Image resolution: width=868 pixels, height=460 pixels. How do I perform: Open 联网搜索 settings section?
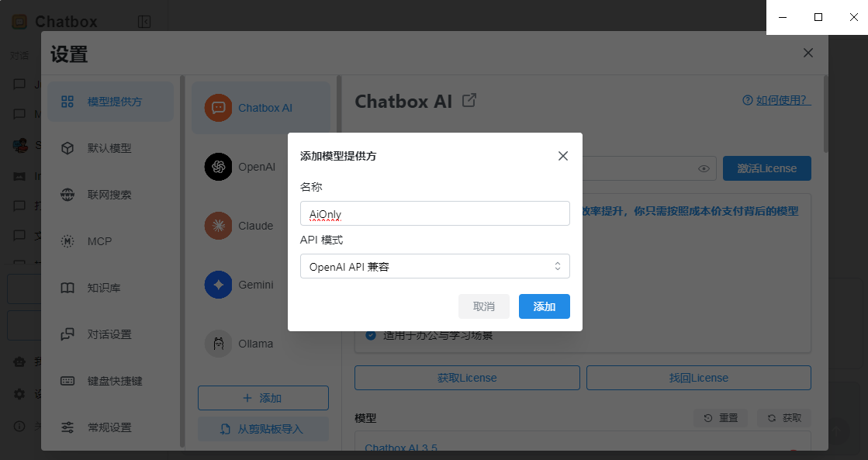[111, 195]
